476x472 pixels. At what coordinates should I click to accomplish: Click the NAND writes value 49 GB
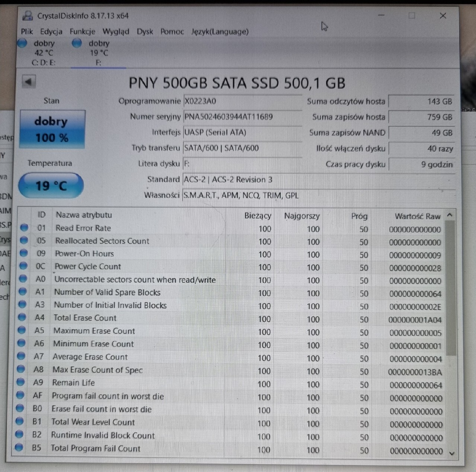tap(421, 133)
